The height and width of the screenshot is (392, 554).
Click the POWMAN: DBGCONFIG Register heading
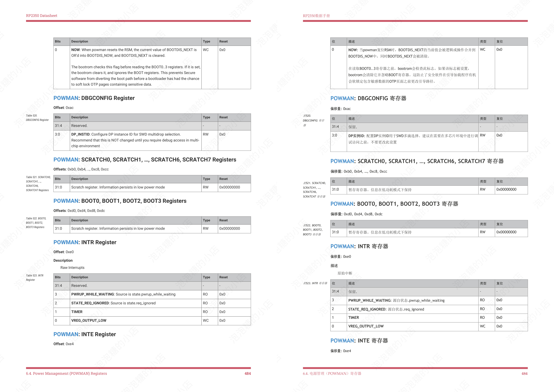pyautogui.click(x=94, y=98)
